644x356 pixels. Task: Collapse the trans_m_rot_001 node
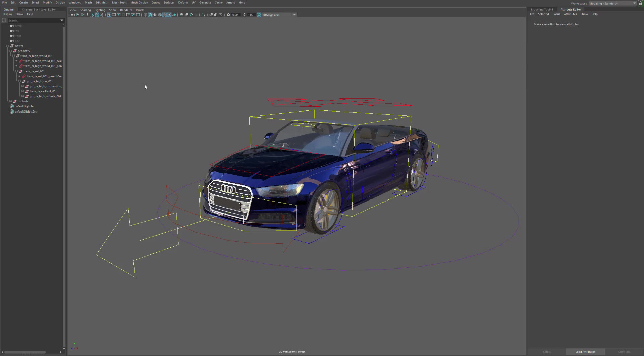pyautogui.click(x=16, y=71)
